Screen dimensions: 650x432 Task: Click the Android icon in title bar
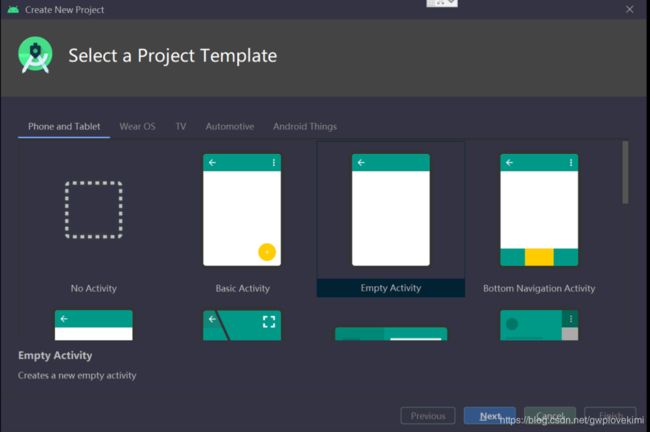pos(13,10)
